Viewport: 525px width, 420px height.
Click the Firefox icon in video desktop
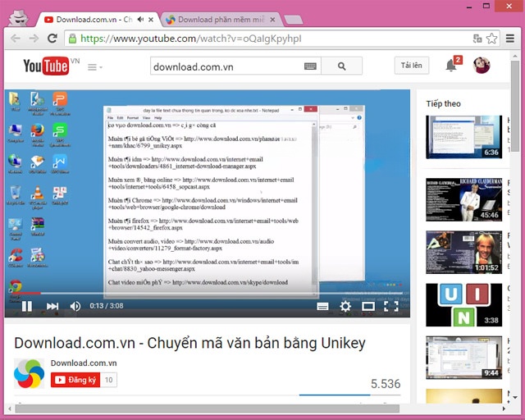tap(38, 130)
